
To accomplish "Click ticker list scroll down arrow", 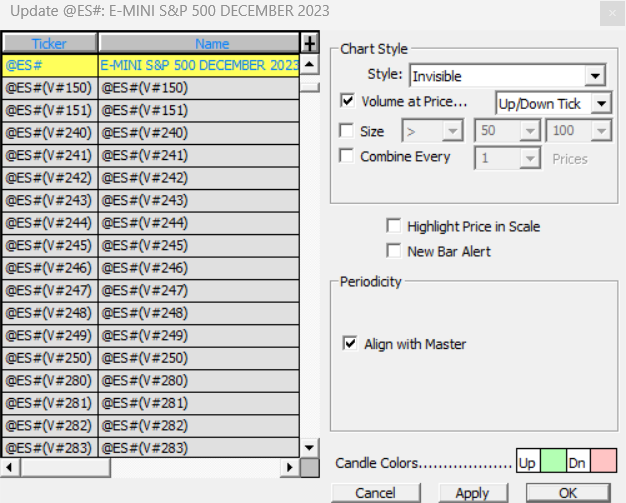I will [309, 447].
